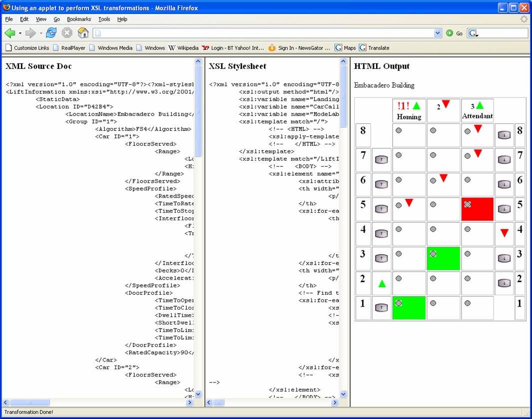Open the Edit menu

(x=24, y=19)
